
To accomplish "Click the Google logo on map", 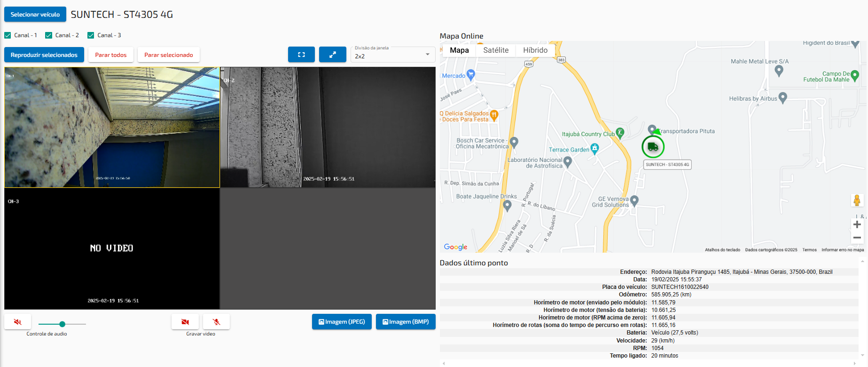I will pos(456,247).
